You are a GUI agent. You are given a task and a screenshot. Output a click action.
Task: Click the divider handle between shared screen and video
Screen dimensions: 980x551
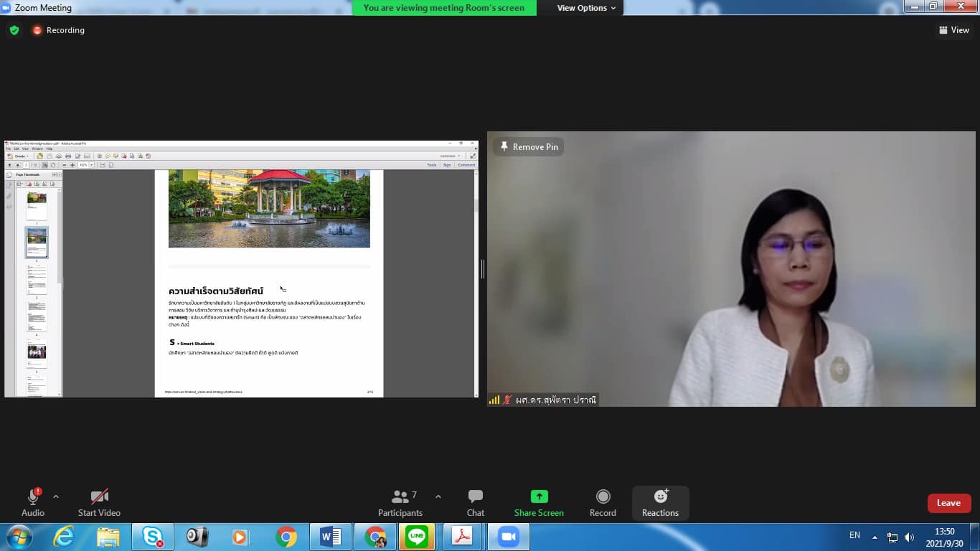(x=483, y=269)
